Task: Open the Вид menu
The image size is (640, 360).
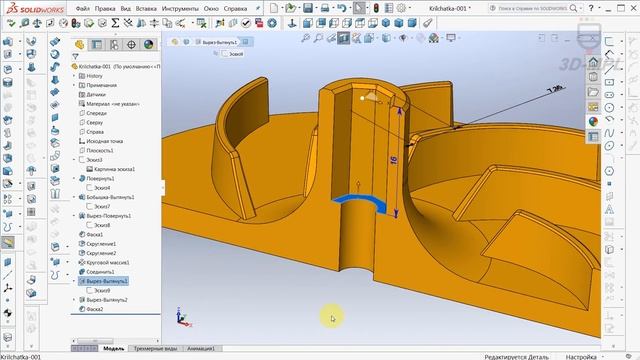Action: 126,8
